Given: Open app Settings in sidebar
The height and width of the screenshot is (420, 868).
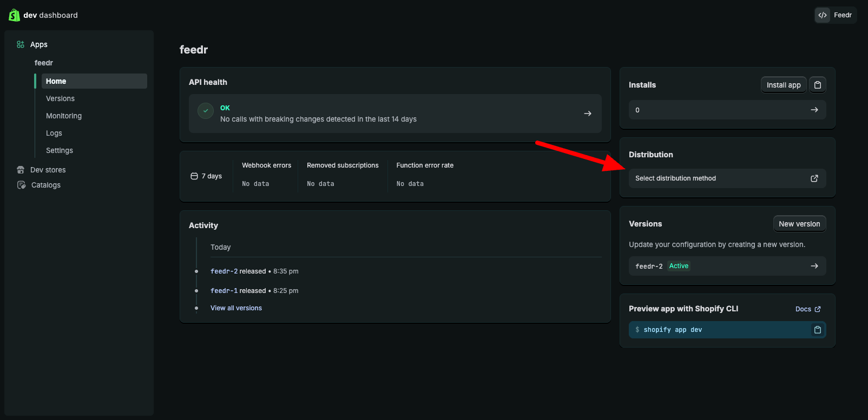Looking at the screenshot, I should point(60,150).
